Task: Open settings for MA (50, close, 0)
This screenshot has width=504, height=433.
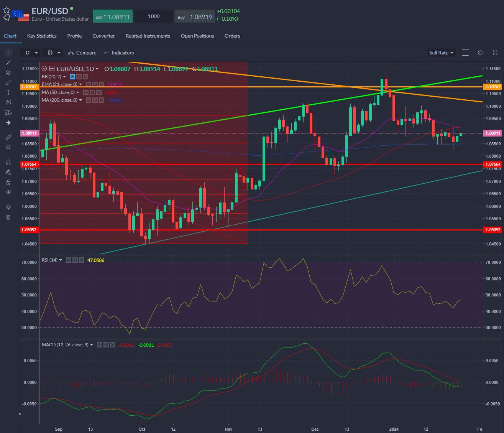Action: tap(92, 92)
